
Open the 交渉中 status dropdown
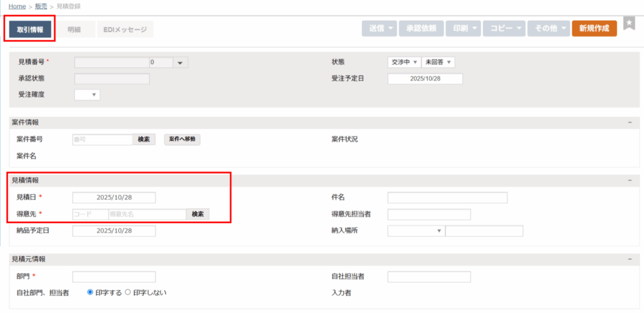pos(404,62)
